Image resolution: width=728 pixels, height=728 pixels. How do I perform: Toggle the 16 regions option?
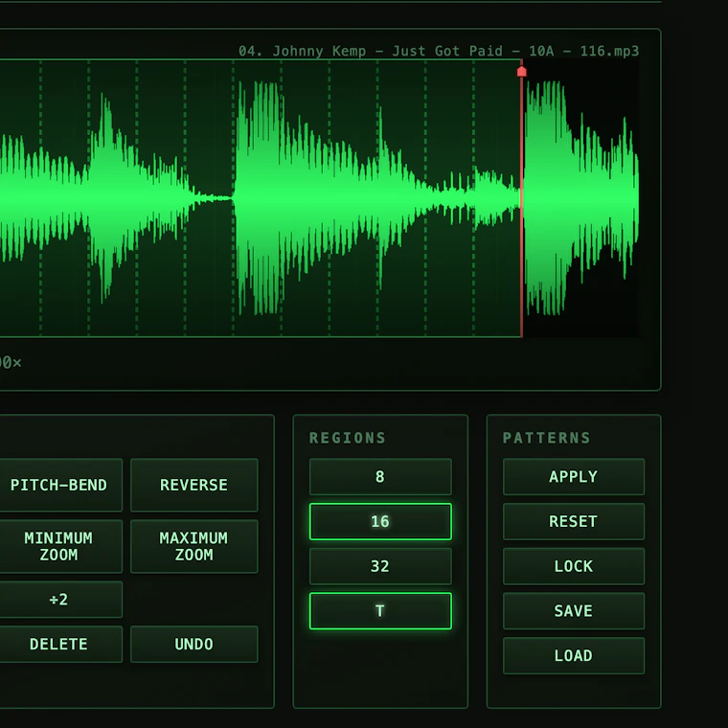pyautogui.click(x=380, y=521)
